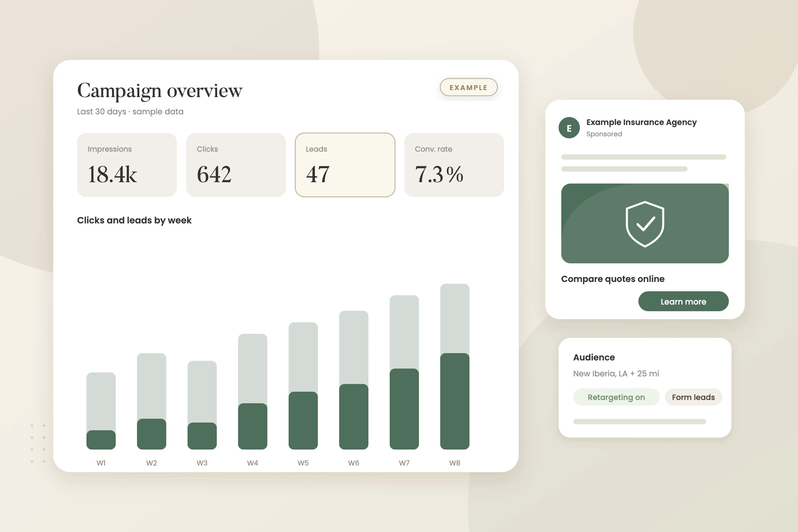Click 'New Iberia, LA + 25 mi' text
Screen dimensions: 798x532
coord(616,373)
